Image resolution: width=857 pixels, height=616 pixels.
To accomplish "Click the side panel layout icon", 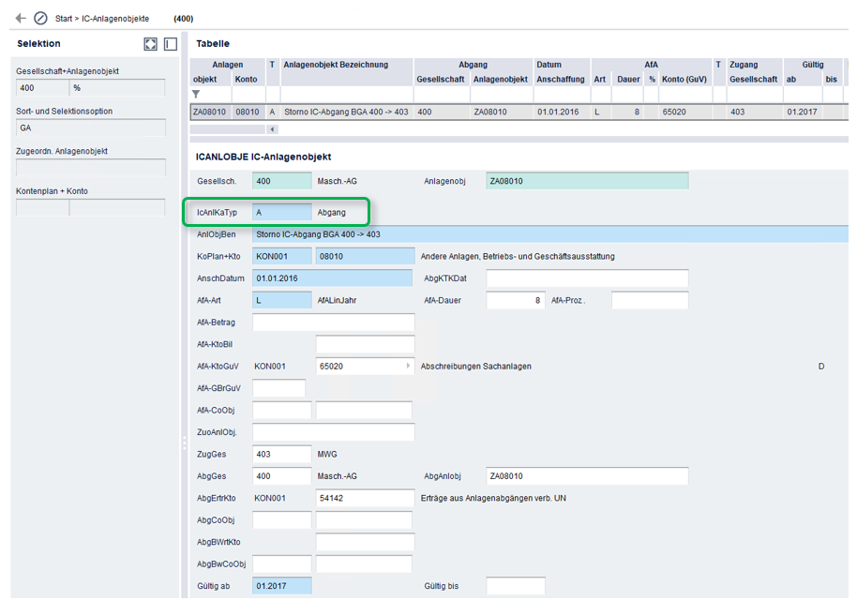I will point(171,44).
